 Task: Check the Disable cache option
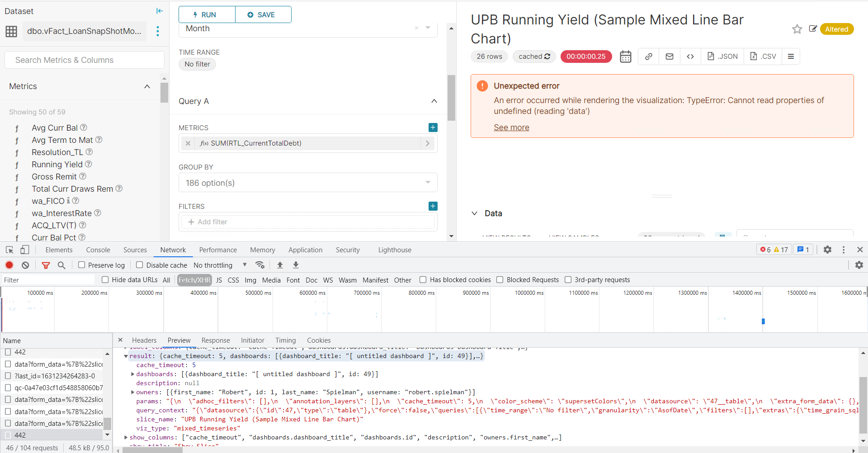[x=140, y=265]
